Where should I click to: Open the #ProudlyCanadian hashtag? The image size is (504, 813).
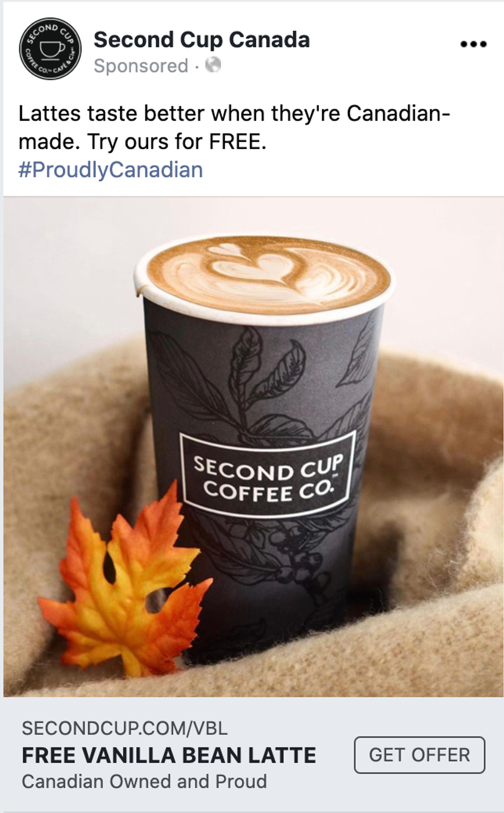111,170
